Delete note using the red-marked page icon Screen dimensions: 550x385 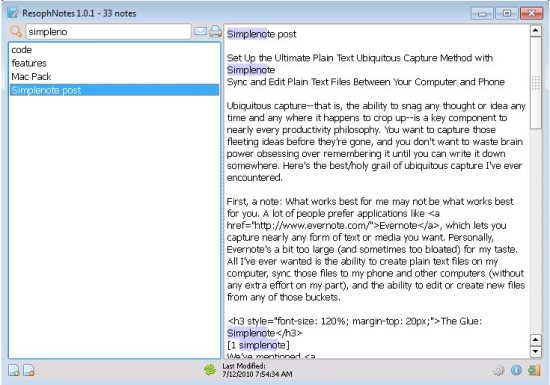tap(29, 370)
